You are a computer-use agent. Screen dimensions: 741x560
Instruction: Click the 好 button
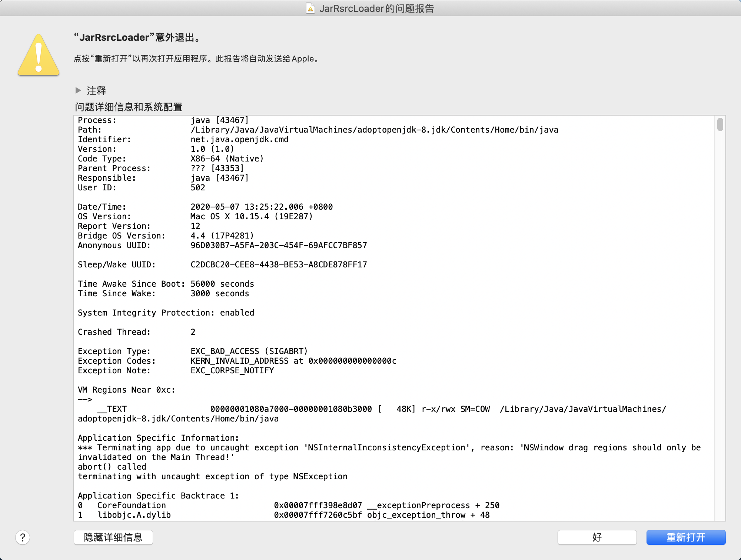pos(597,537)
